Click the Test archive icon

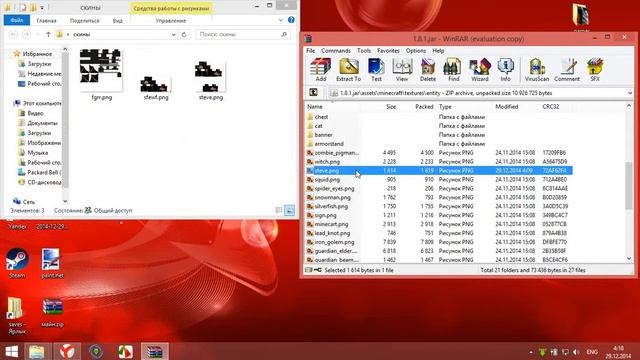tap(376, 70)
